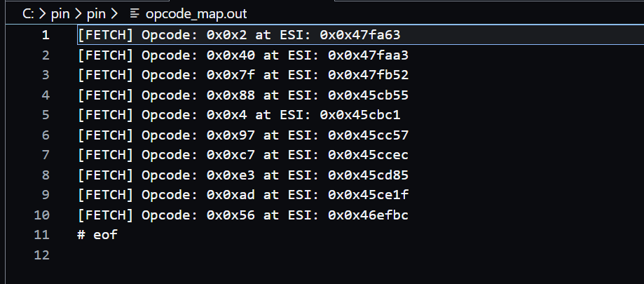Click the opcode_map.out breadcrumb file name
This screenshot has height=284, width=644.
[196, 13]
